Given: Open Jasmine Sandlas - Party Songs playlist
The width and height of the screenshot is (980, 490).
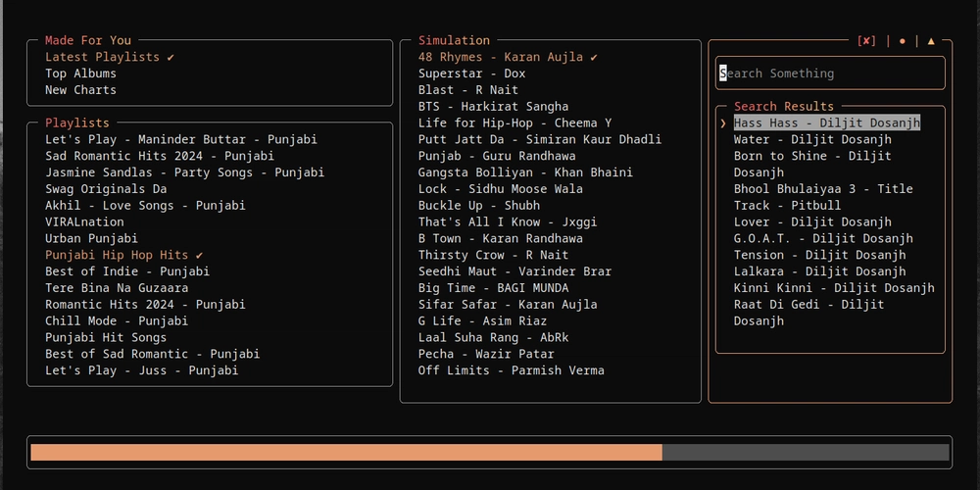Looking at the screenshot, I should click(x=184, y=172).
